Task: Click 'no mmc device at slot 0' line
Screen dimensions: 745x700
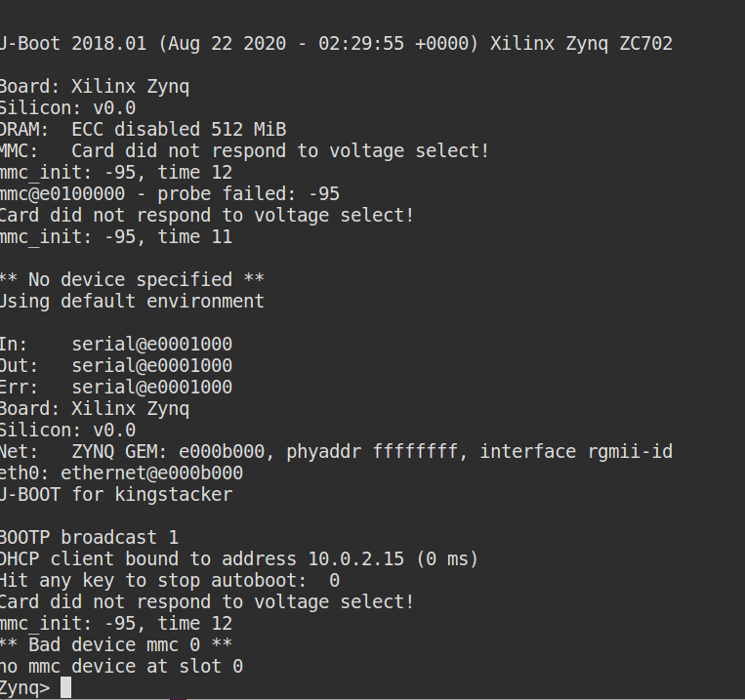Action: pyautogui.click(x=122, y=666)
